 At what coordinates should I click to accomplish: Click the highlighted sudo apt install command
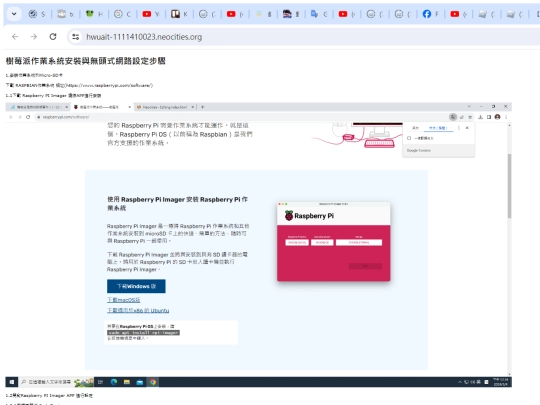coord(143,333)
